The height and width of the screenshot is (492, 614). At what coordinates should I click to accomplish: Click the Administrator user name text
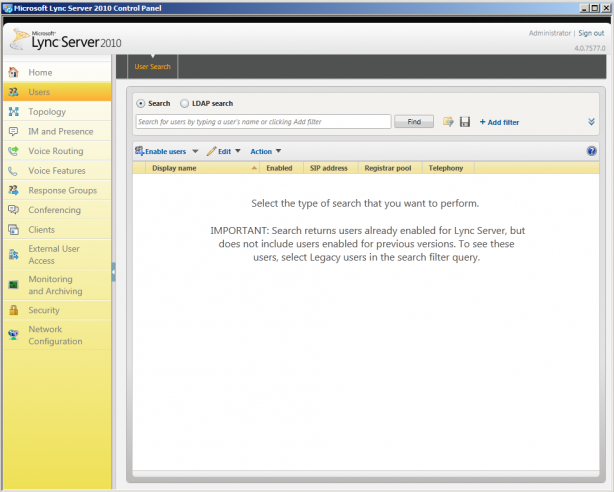550,33
